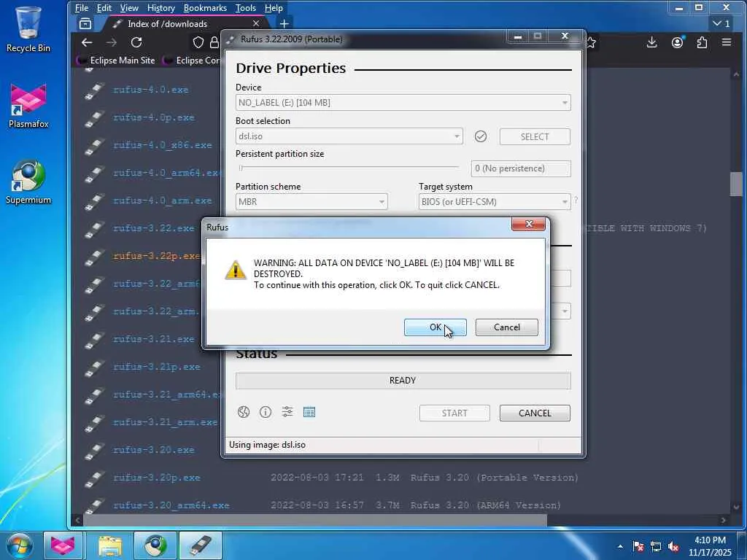Screen dimensions: 747x560
Task: Open the Windows Start button
Action: [20, 545]
